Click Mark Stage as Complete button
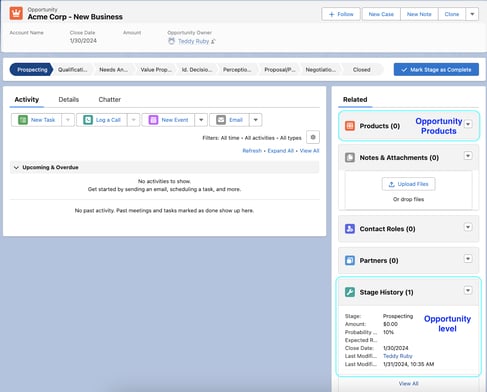 (436, 69)
